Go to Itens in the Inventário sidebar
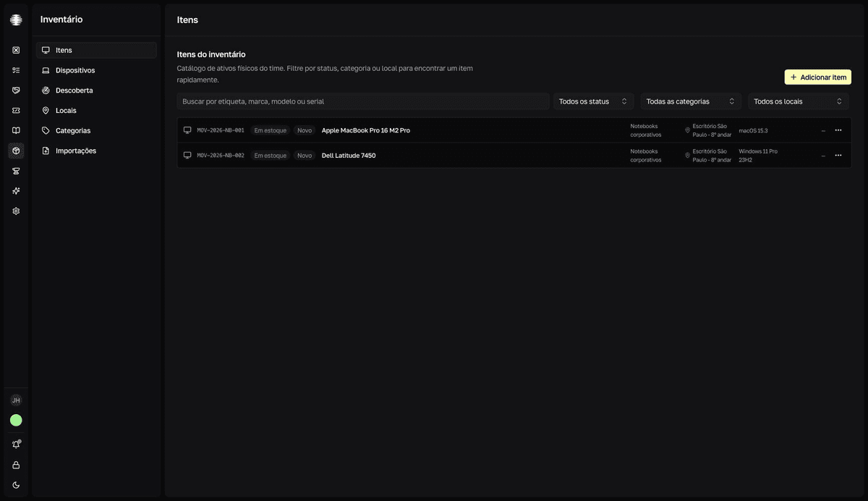The image size is (868, 501). point(96,50)
